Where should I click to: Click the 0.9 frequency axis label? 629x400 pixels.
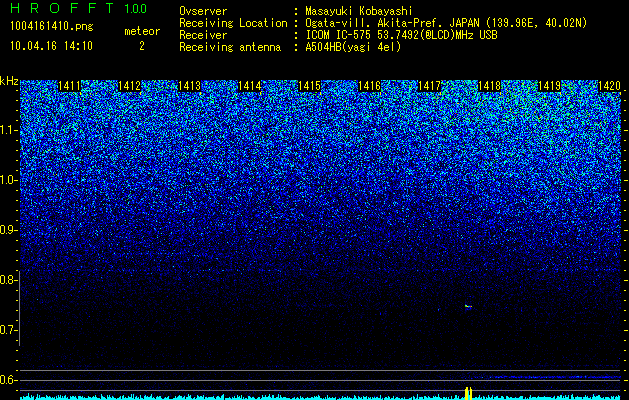tap(8, 230)
